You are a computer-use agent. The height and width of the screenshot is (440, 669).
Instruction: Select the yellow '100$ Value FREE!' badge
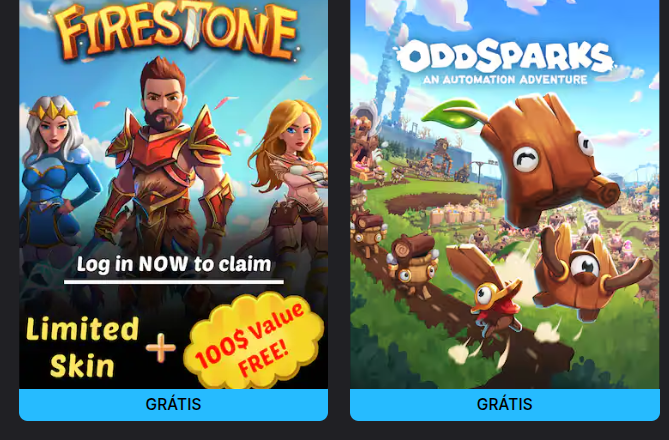click(x=253, y=341)
